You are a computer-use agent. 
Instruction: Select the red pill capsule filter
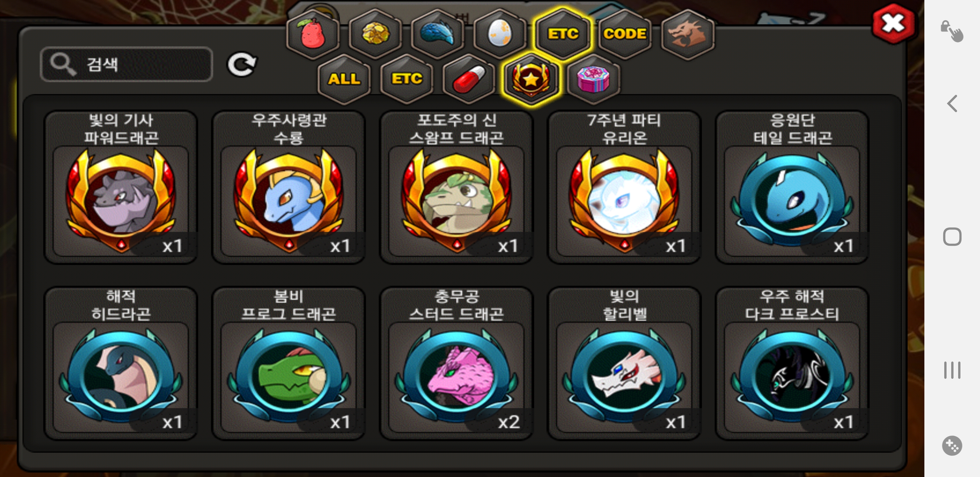[x=469, y=79]
